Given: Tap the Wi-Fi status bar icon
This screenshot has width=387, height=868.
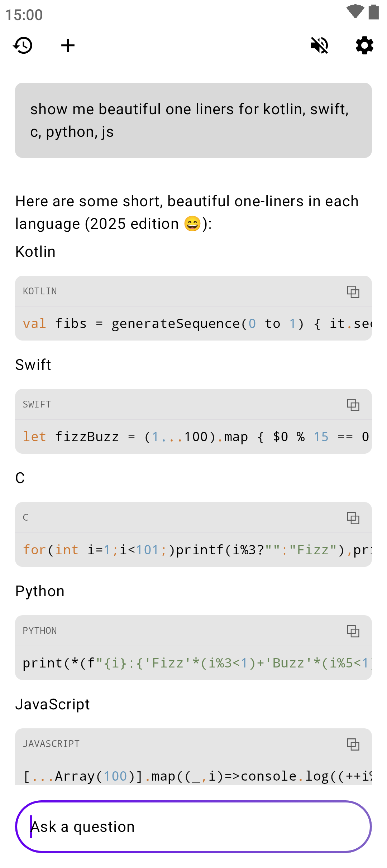Looking at the screenshot, I should pos(355,11).
